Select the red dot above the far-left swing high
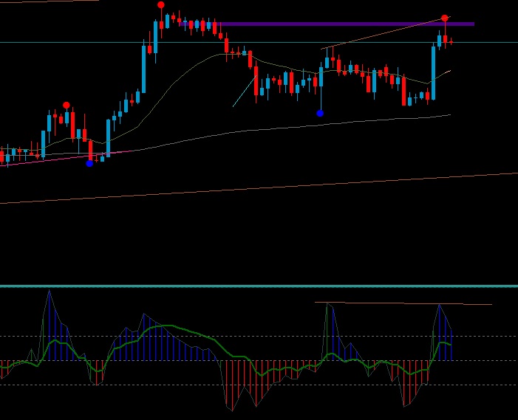Screen dimensions: 518x420 (67, 106)
